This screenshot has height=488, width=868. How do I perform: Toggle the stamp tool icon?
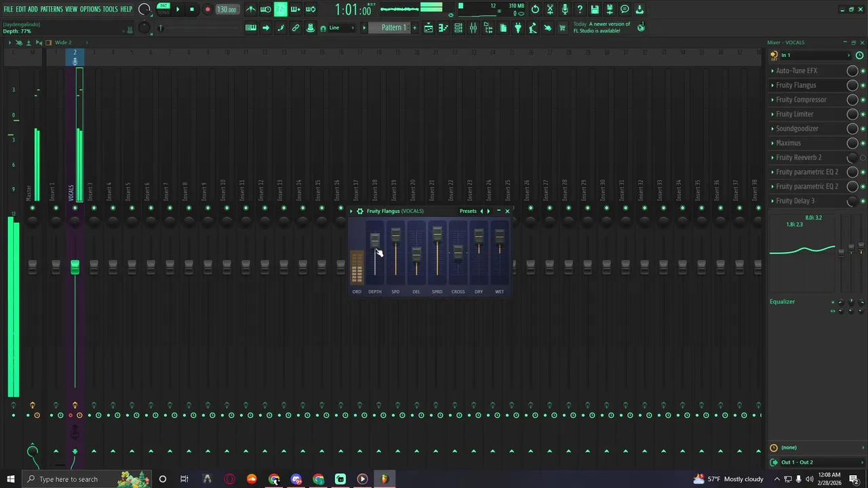click(311, 28)
